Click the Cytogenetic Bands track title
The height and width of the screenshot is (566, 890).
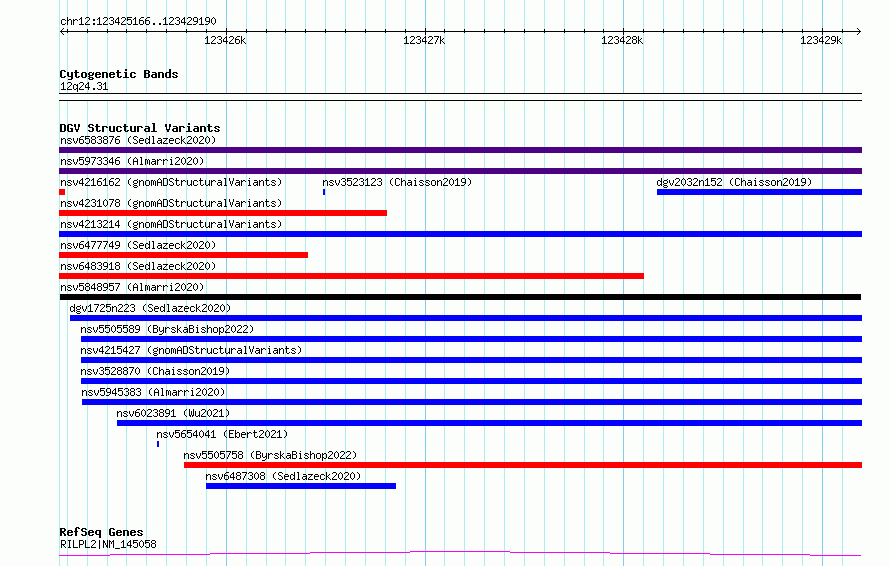click(x=119, y=74)
